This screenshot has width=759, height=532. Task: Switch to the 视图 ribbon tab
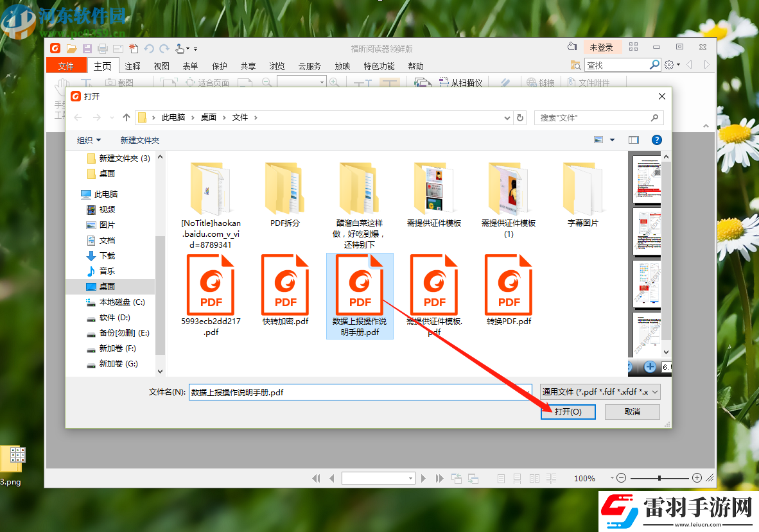click(161, 65)
